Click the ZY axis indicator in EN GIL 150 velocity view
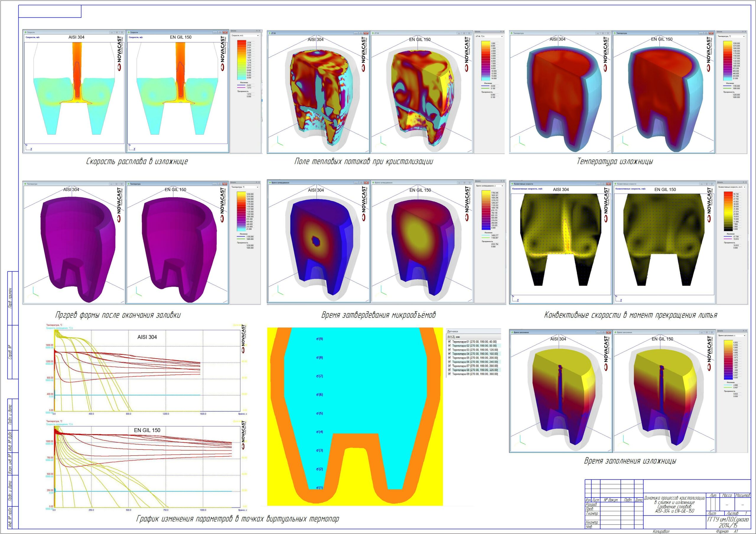The height and width of the screenshot is (534, 756). pos(132,147)
